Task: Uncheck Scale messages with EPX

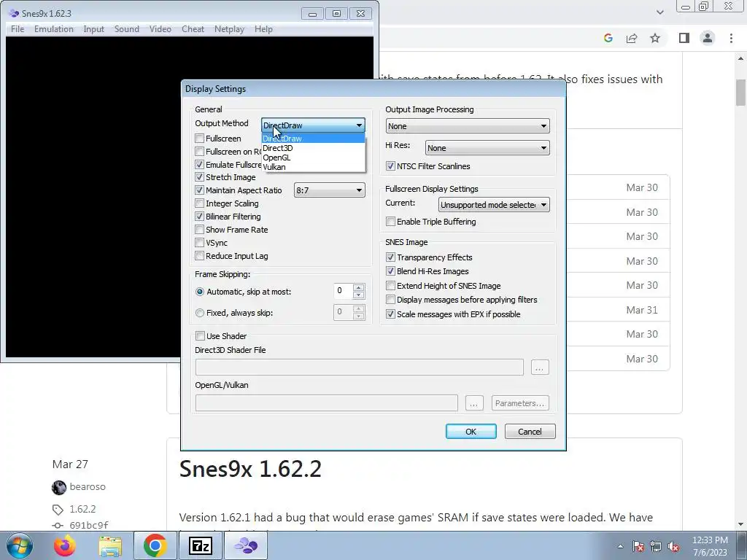Action: tap(391, 314)
